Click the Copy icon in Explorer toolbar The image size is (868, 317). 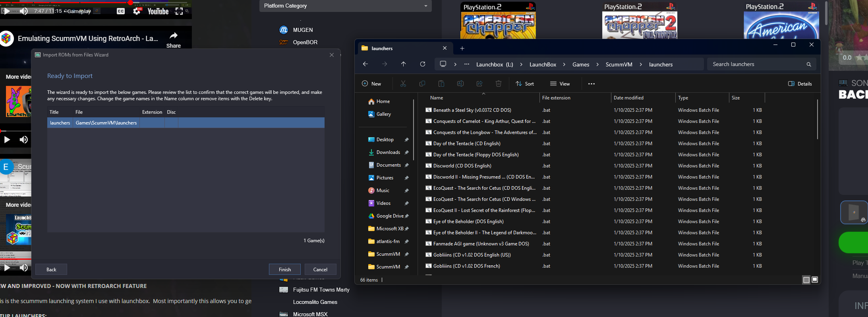pos(422,84)
